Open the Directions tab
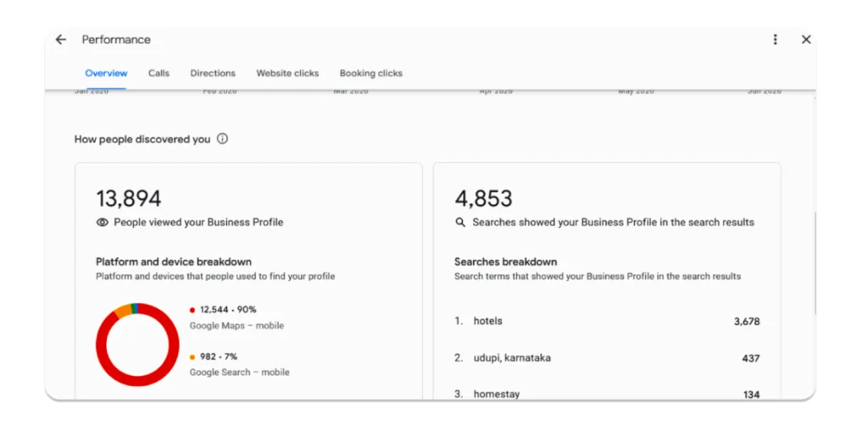The image size is (868, 431). (213, 73)
